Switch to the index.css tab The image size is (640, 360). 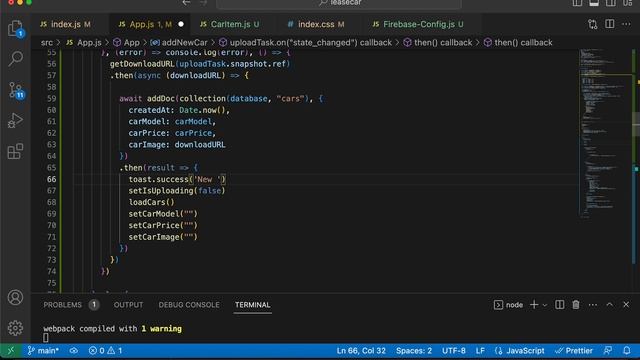(x=316, y=24)
